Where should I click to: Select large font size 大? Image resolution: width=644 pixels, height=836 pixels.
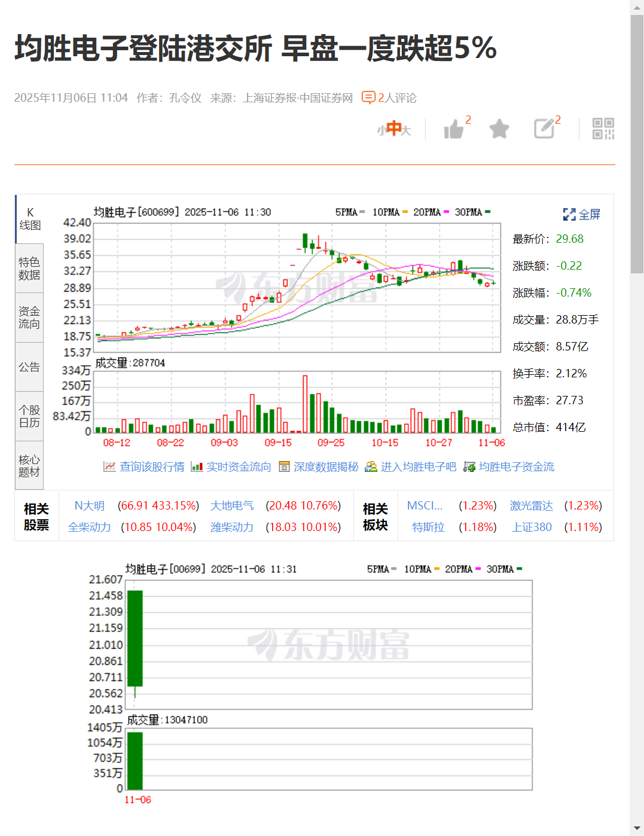tap(406, 130)
